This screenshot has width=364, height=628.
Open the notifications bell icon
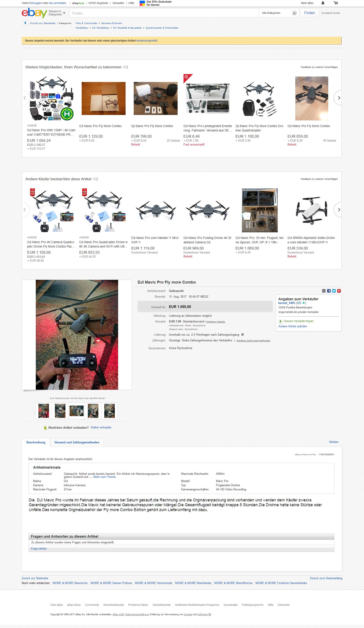[x=323, y=3]
